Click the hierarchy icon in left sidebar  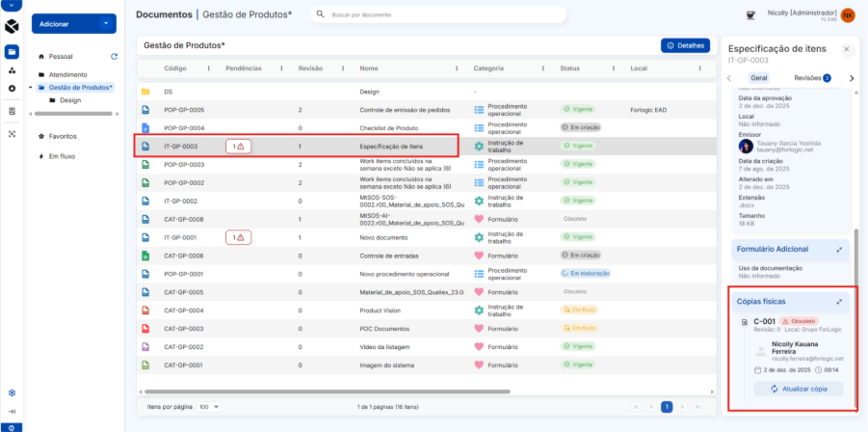point(12,70)
